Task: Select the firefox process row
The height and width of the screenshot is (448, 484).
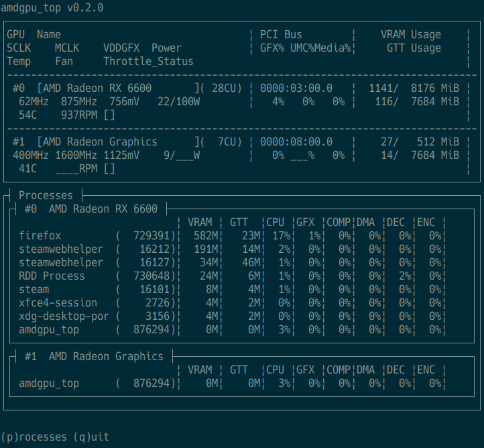Action: pos(40,236)
